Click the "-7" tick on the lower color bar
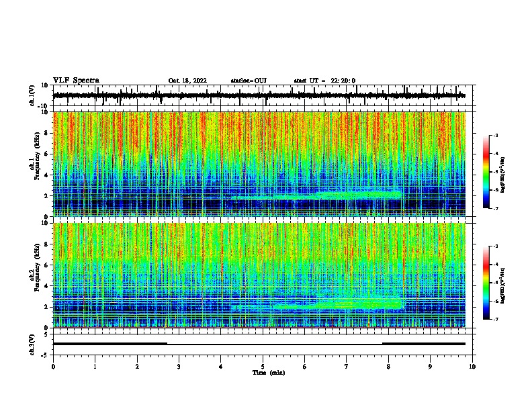532x411 pixels. click(x=496, y=319)
